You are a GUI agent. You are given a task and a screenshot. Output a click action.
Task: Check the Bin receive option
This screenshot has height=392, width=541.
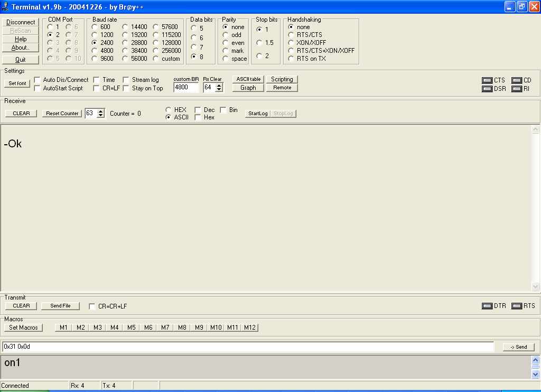point(223,110)
